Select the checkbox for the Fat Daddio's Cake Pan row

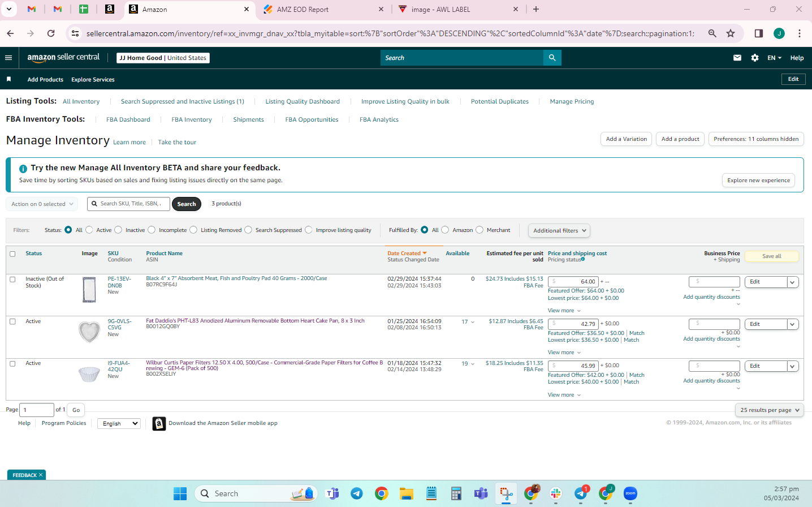(x=12, y=321)
